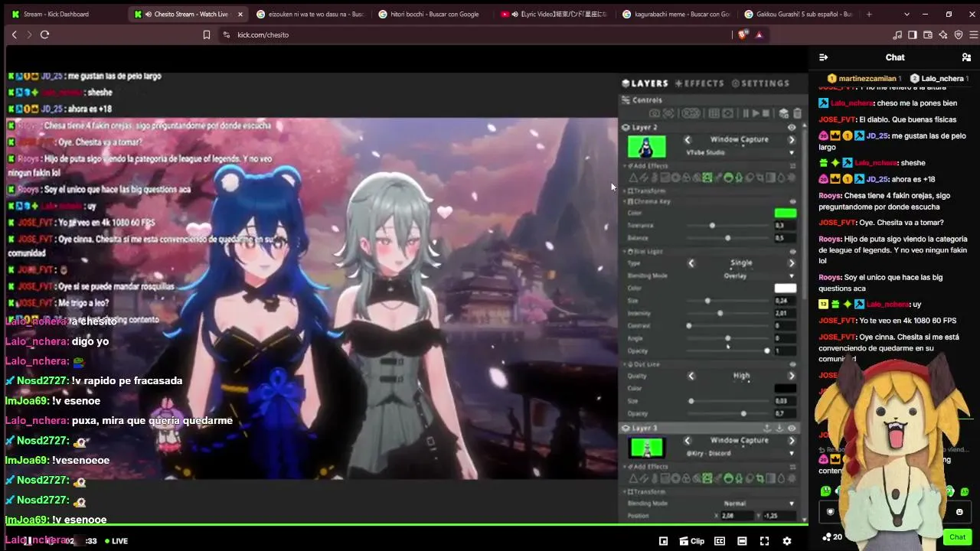Jump to LIVE on the player
Screen dimensions: 980x551
116,541
